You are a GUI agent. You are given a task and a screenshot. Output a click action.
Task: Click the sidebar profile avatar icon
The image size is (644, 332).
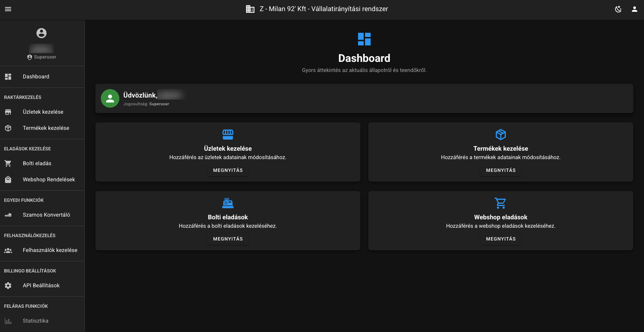(x=41, y=33)
